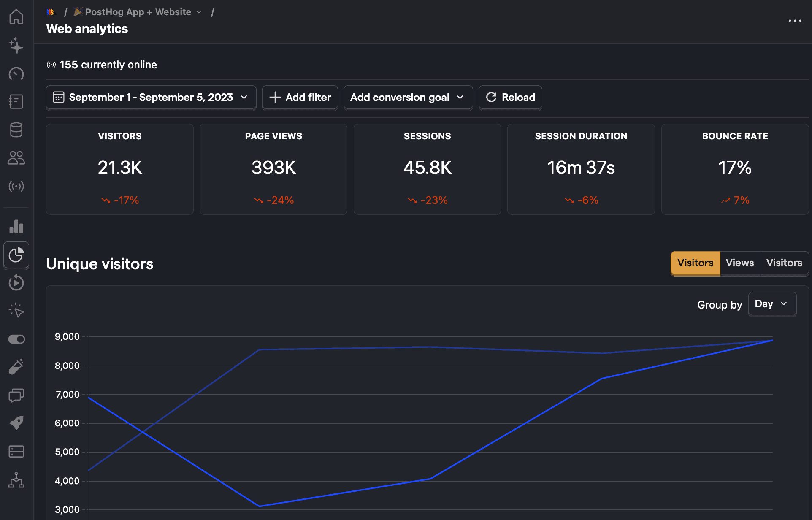The width and height of the screenshot is (812, 520).
Task: Click the 3,000 y-axis label
Action: [x=67, y=510]
